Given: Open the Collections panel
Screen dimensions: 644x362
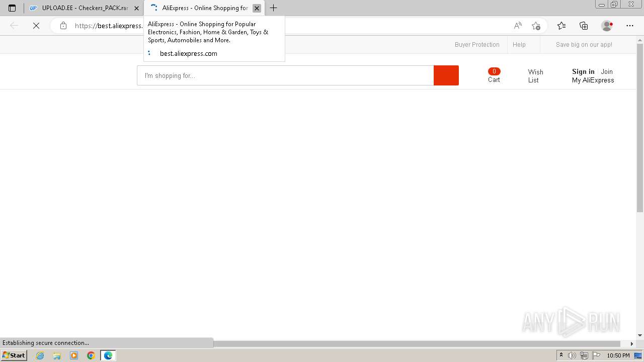Looking at the screenshot, I should click(584, 26).
